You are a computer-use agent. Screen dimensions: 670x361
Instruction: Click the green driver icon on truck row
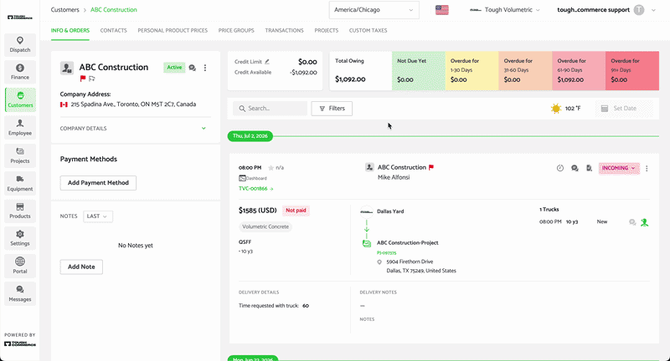coord(644,222)
